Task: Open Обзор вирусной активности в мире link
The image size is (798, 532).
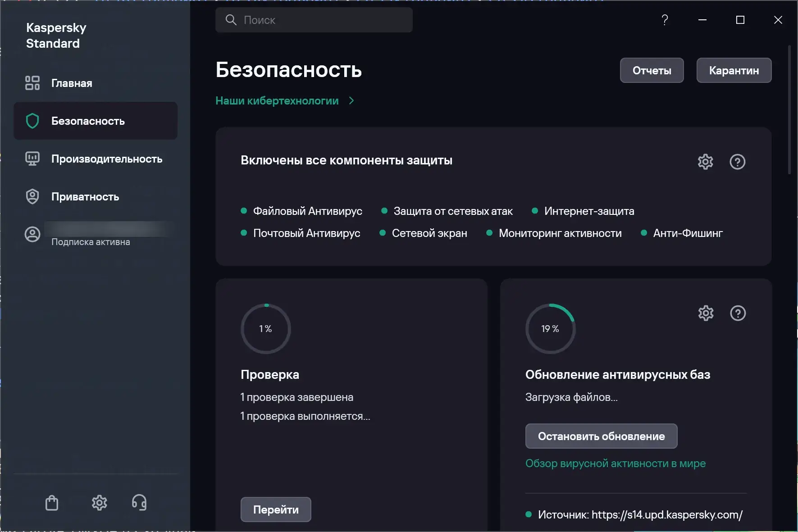Action: pyautogui.click(x=615, y=464)
